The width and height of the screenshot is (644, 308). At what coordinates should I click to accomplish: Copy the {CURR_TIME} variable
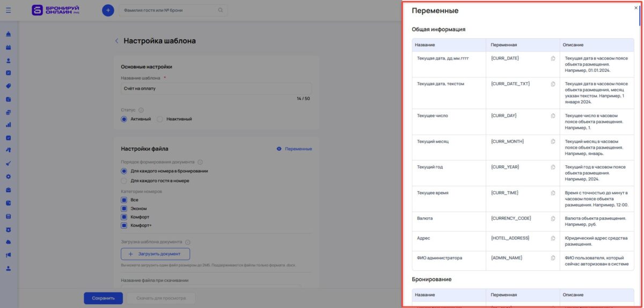553,193
